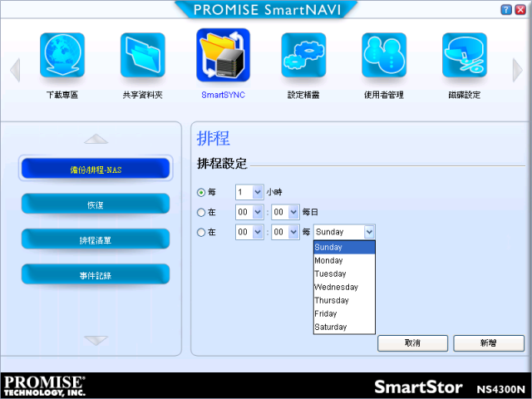Click the 新增 add button
Viewport: 532px width, 399px height.
pyautogui.click(x=489, y=343)
